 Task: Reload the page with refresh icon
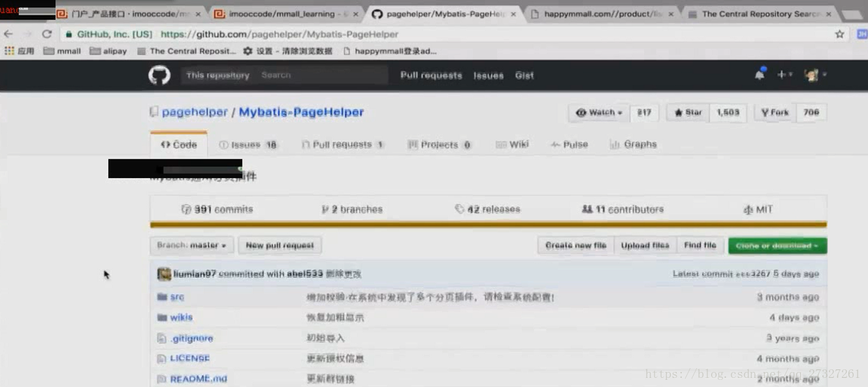coord(46,34)
